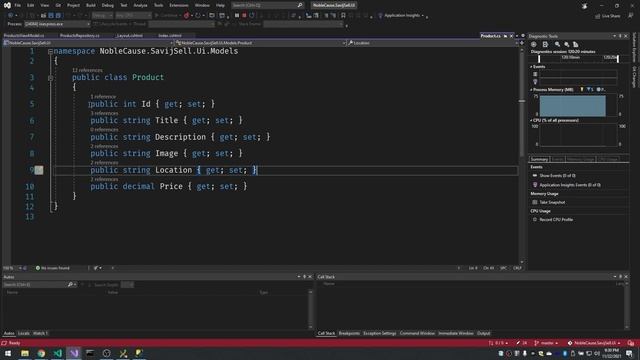Screen dimensions: 640x360
Task: Open the Solution Explorer side tab
Action: tap(634, 47)
